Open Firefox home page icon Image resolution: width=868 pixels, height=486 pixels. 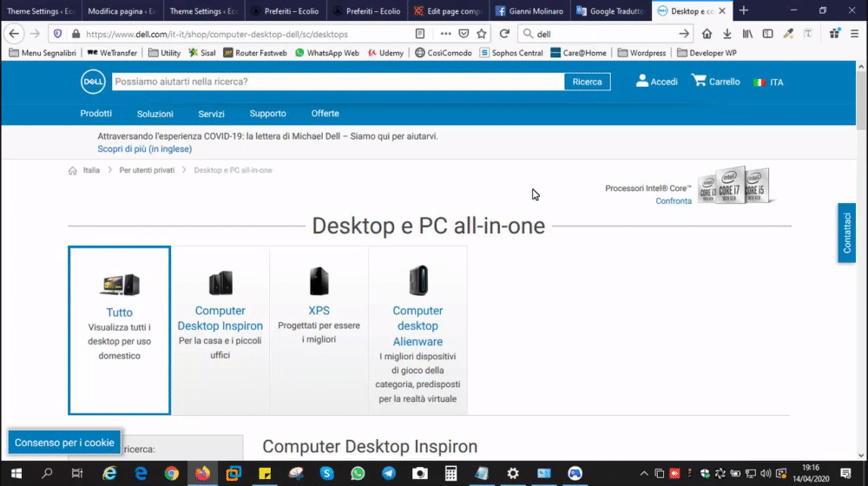point(707,34)
